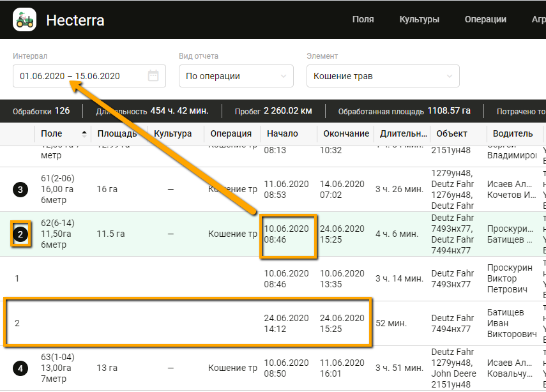The height and width of the screenshot is (392, 546).
Task: Click the interval date range field
Action: click(80, 76)
